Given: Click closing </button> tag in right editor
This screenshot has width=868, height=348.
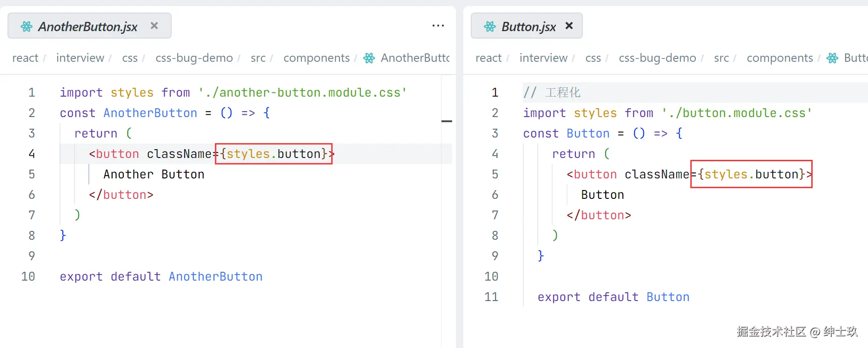Looking at the screenshot, I should pos(599,215).
